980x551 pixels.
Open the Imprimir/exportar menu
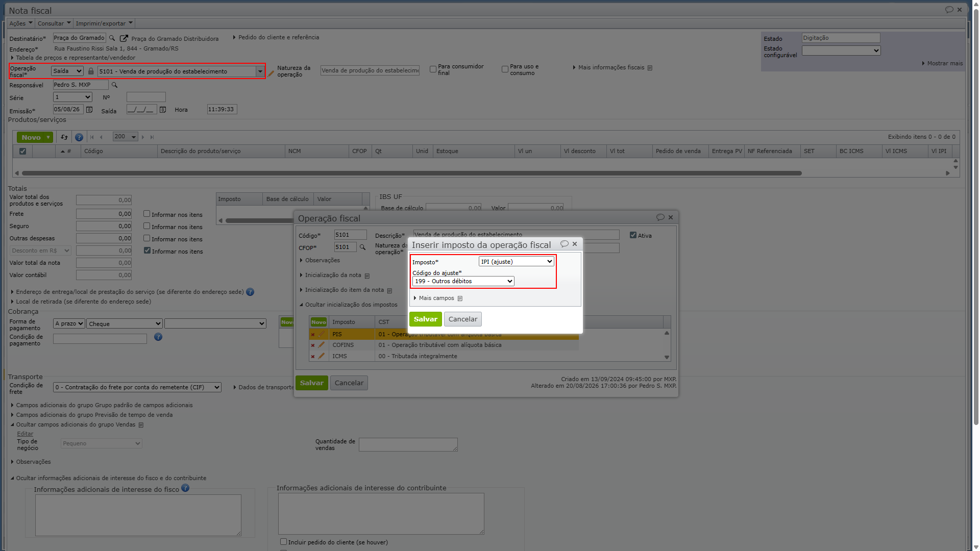coord(104,23)
